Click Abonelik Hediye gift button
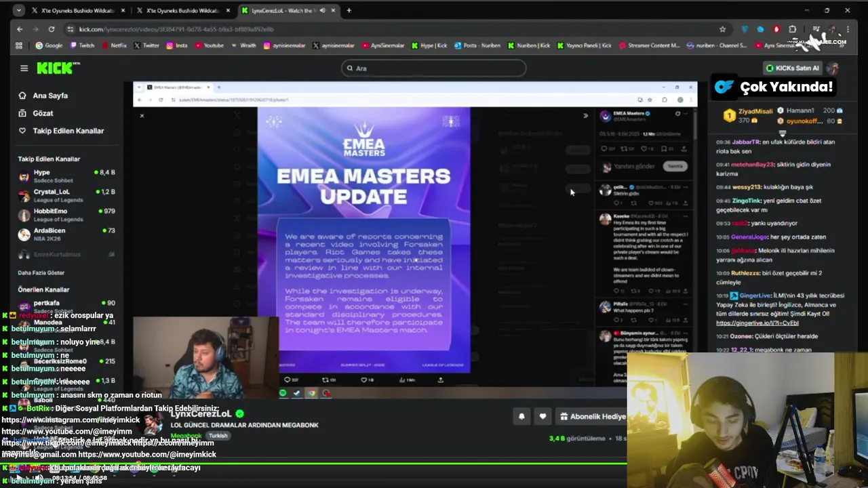868x488 pixels. 591,416
